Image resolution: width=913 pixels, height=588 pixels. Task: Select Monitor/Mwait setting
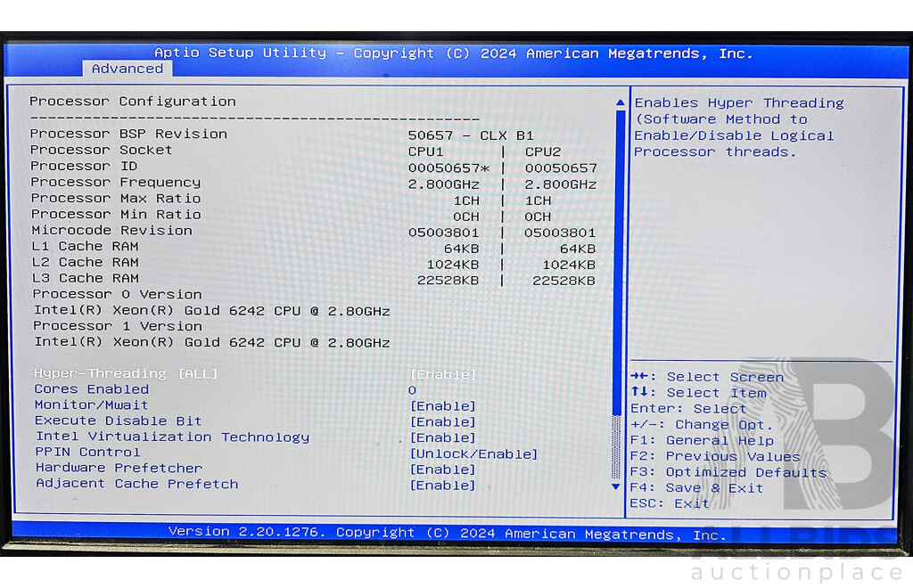pos(92,404)
